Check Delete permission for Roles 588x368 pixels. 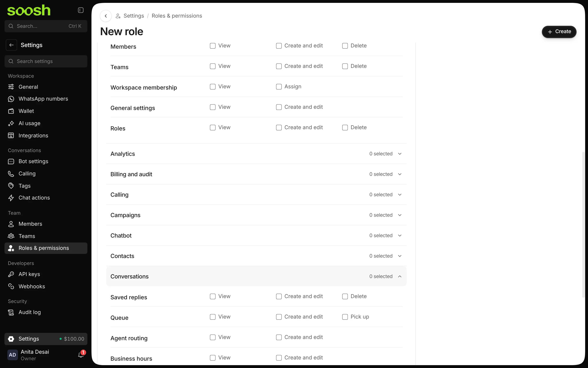[345, 128]
